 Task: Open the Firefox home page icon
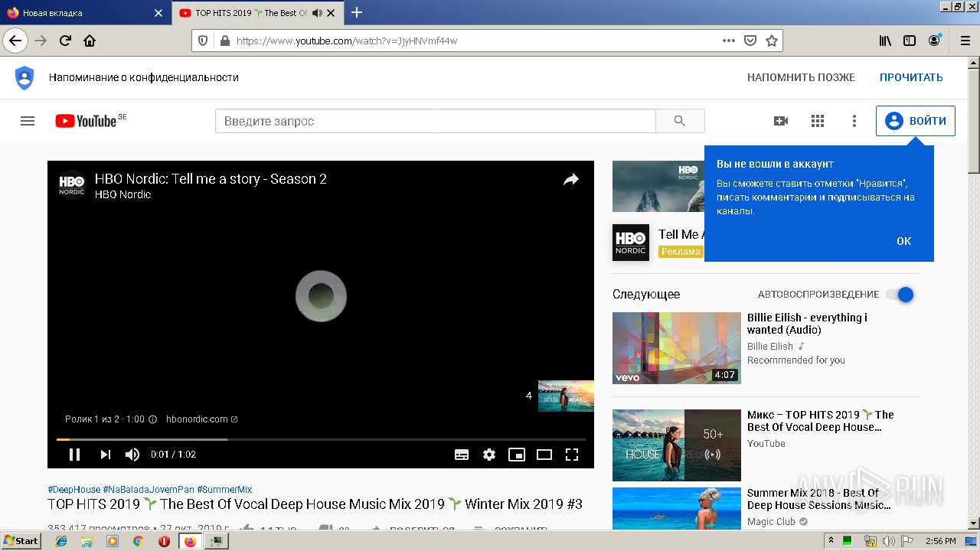(90, 41)
